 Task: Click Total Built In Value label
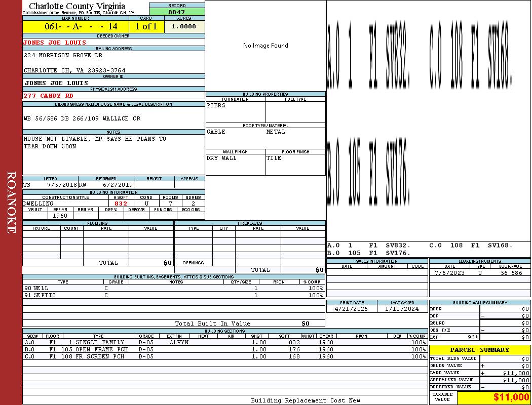point(212,323)
